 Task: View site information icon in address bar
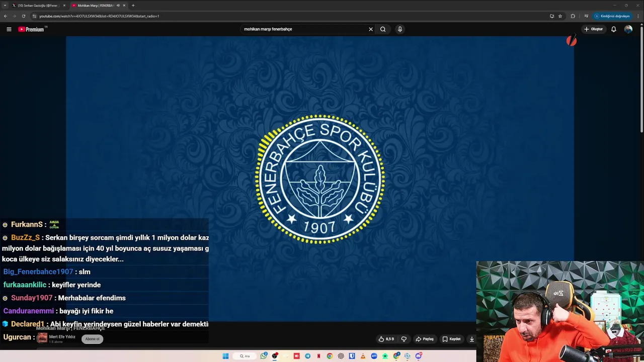pyautogui.click(x=34, y=16)
